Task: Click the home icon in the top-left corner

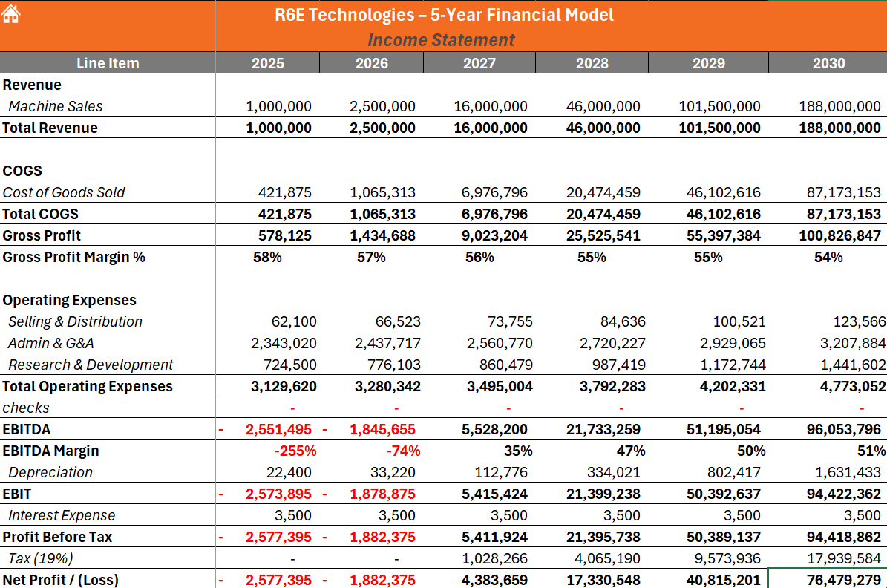Action: pyautogui.click(x=12, y=13)
